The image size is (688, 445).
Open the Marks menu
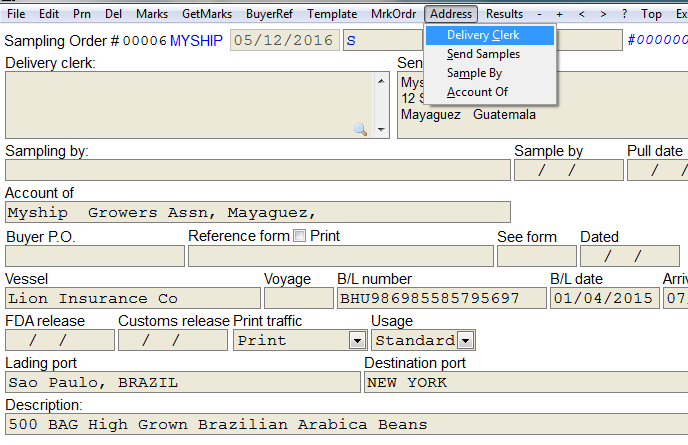tap(152, 14)
